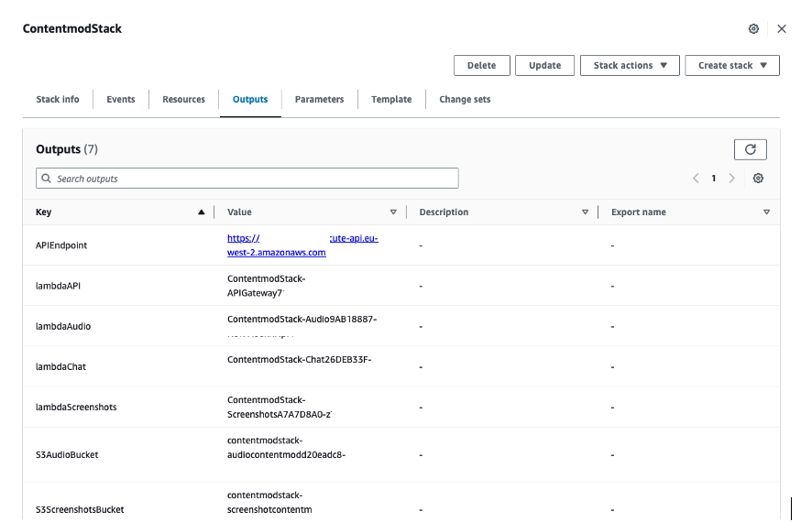Go to next outputs page arrow
Viewport: 812px width, 522px height.
coord(731,179)
